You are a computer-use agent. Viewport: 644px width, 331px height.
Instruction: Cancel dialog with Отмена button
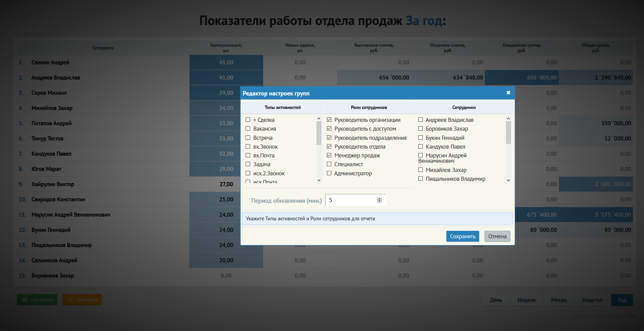[497, 236]
